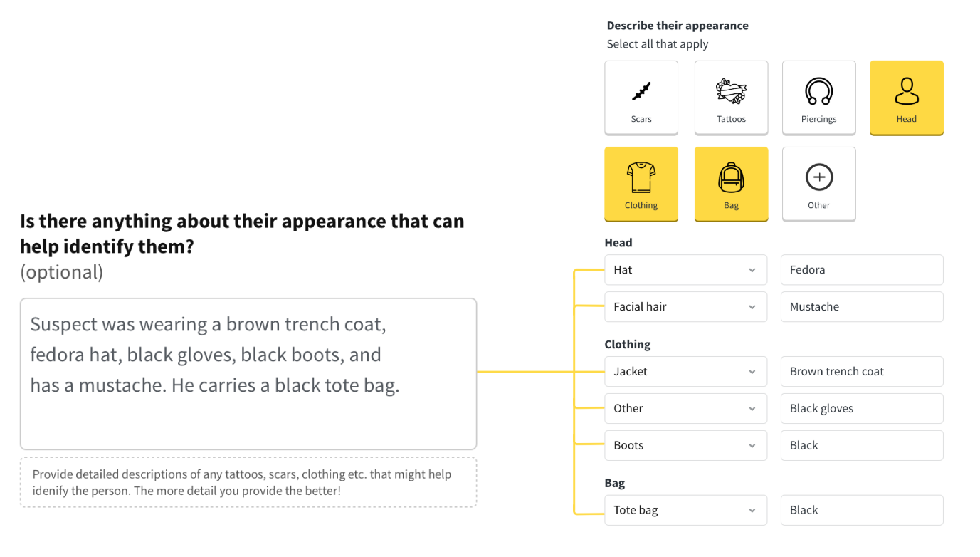Click the Black boots description field

coord(862,446)
